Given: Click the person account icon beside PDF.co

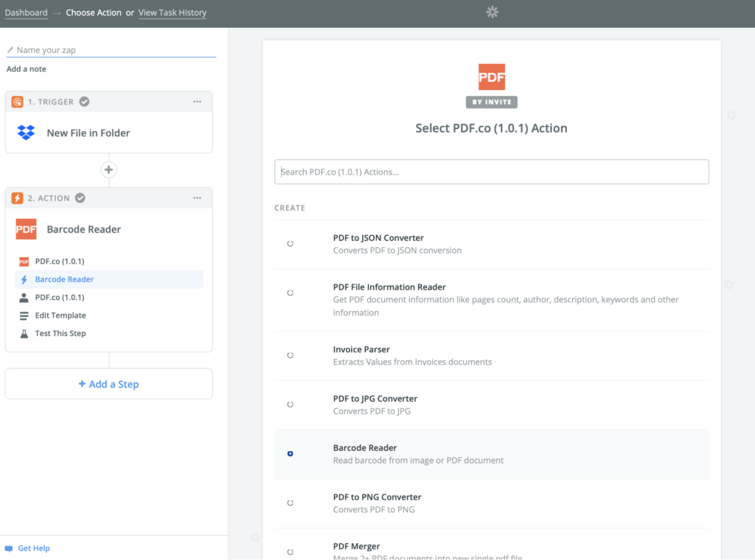Looking at the screenshot, I should 24,298.
